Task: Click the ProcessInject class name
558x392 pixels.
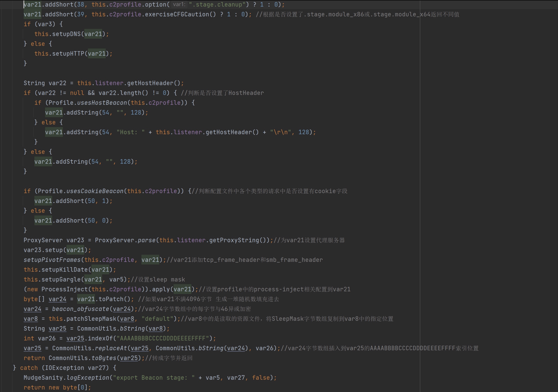Action: pyautogui.click(x=64, y=289)
